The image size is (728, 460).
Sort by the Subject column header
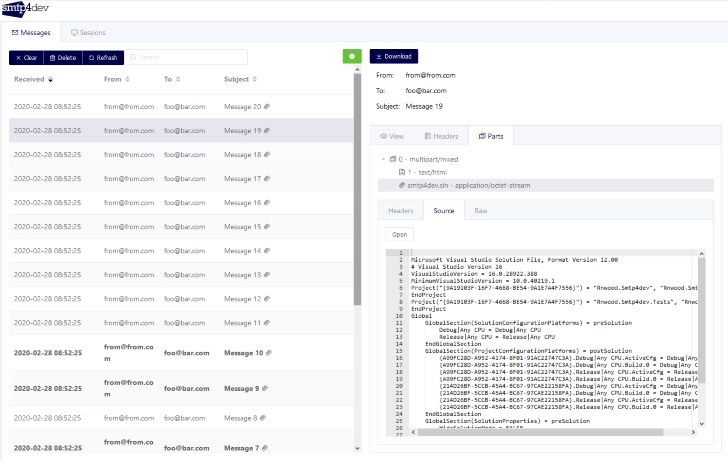[x=236, y=79]
